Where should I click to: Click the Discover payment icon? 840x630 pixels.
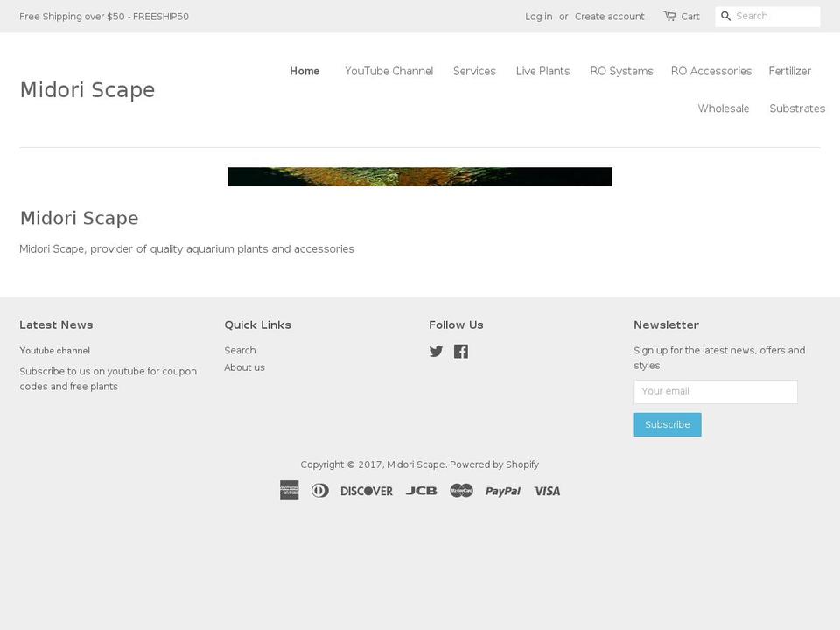point(367,491)
